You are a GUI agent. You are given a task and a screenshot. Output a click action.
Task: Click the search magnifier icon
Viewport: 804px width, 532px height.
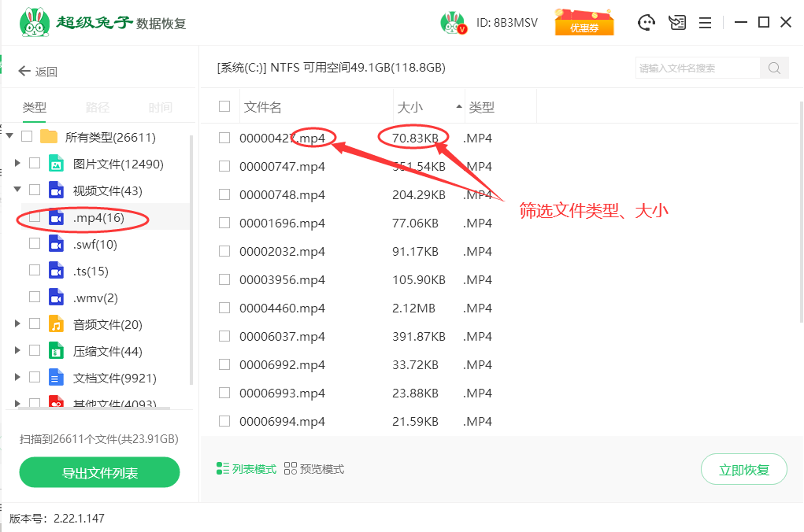point(774,68)
